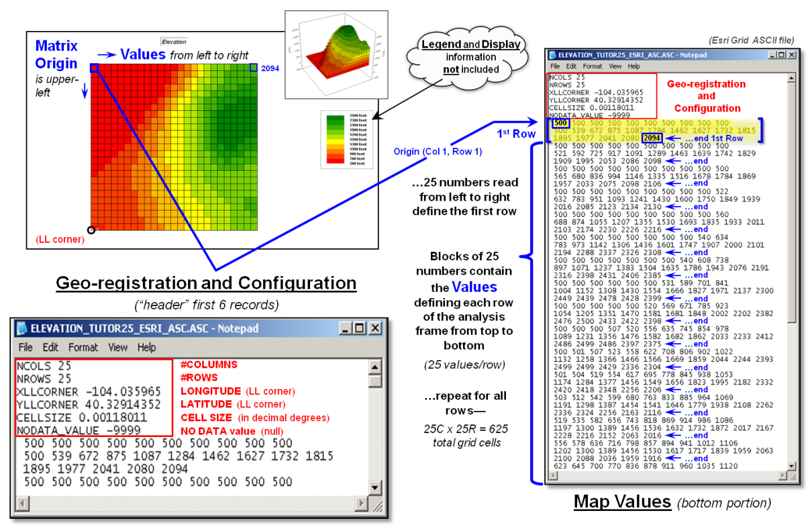
Task: Open the View menu in the Map Values Notepad
Action: [x=615, y=66]
